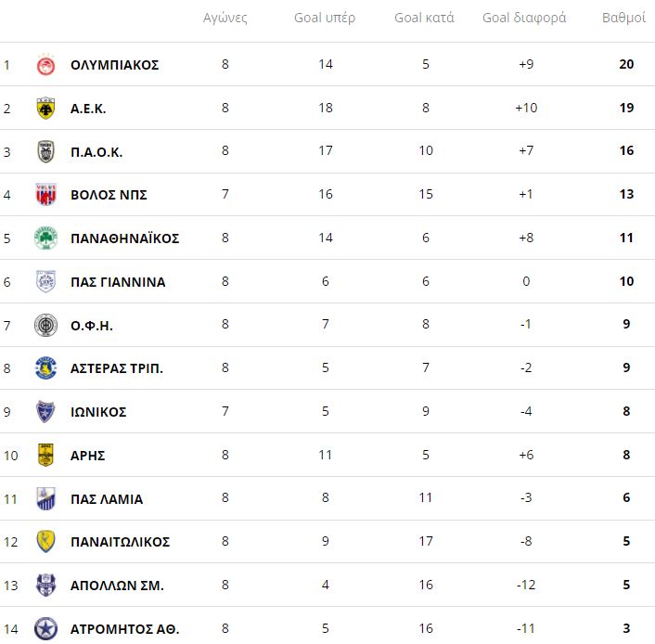Open the ΠΑΝΑΘΗΝΑΪΚΟΣ team link
This screenshot has height=644, width=655.
point(124,238)
